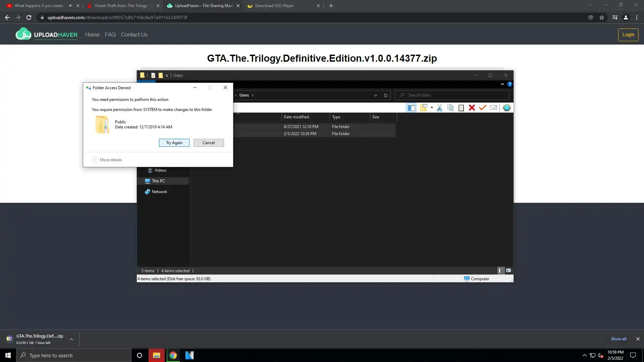This screenshot has width=644, height=362.
Task: Expand More details in access denied dialog
Action: tap(107, 160)
